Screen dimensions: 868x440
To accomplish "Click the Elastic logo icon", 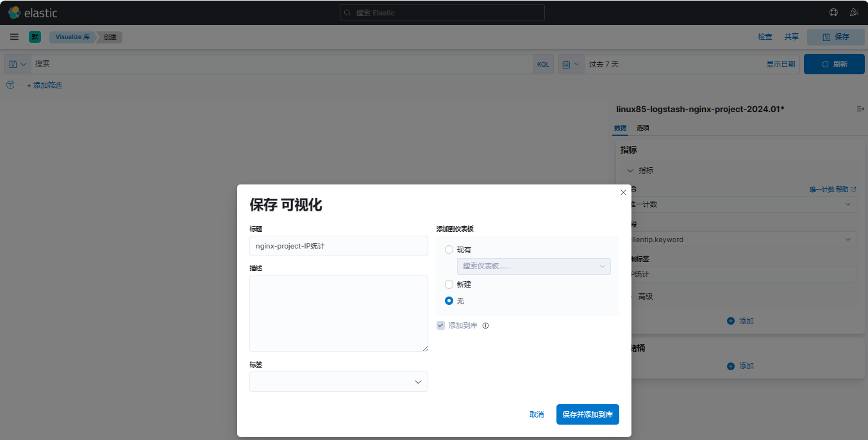I will pyautogui.click(x=14, y=12).
